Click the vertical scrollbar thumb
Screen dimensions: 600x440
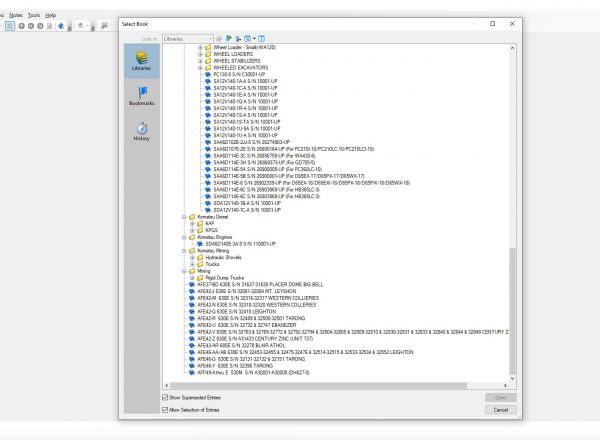coord(512,311)
